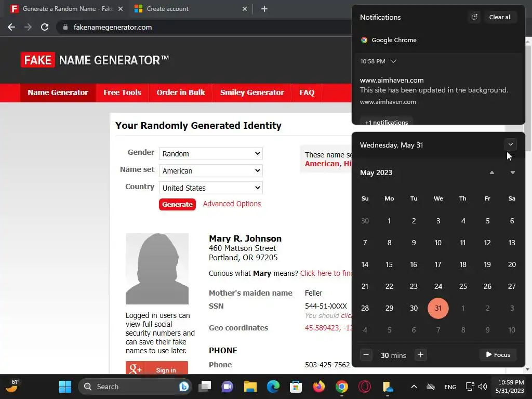Viewport: 532px width, 399px height.
Task: Open the ENG language switcher
Action: (x=450, y=387)
